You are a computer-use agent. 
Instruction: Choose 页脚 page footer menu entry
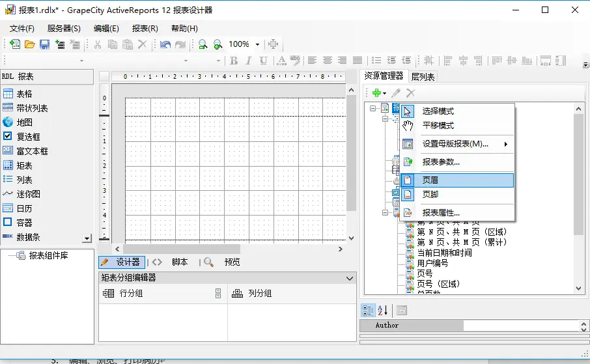point(457,194)
